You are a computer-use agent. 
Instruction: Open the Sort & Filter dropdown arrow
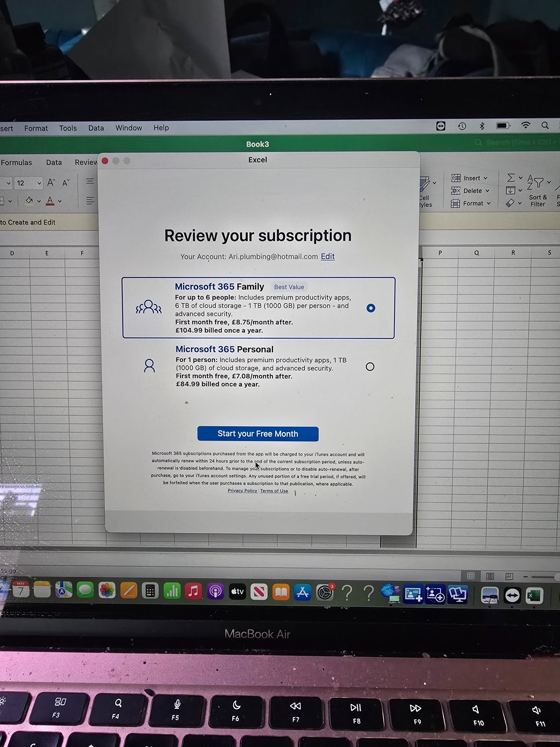(x=549, y=182)
